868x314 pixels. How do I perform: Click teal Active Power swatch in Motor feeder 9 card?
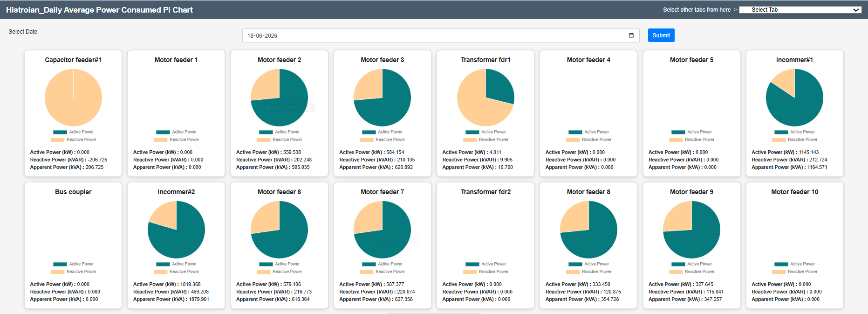click(x=678, y=264)
